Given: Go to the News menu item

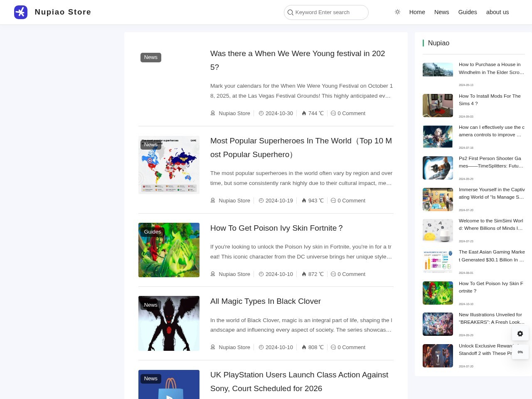Looking at the screenshot, I should (x=441, y=12).
